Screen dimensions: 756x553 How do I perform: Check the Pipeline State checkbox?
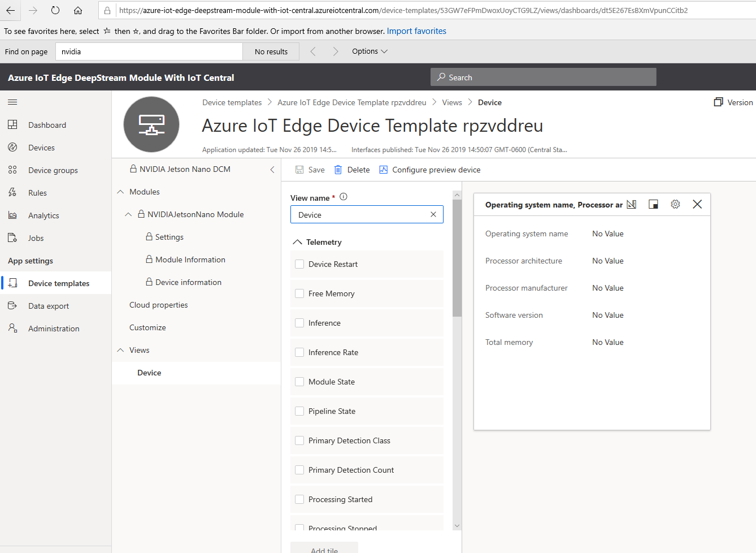click(299, 411)
